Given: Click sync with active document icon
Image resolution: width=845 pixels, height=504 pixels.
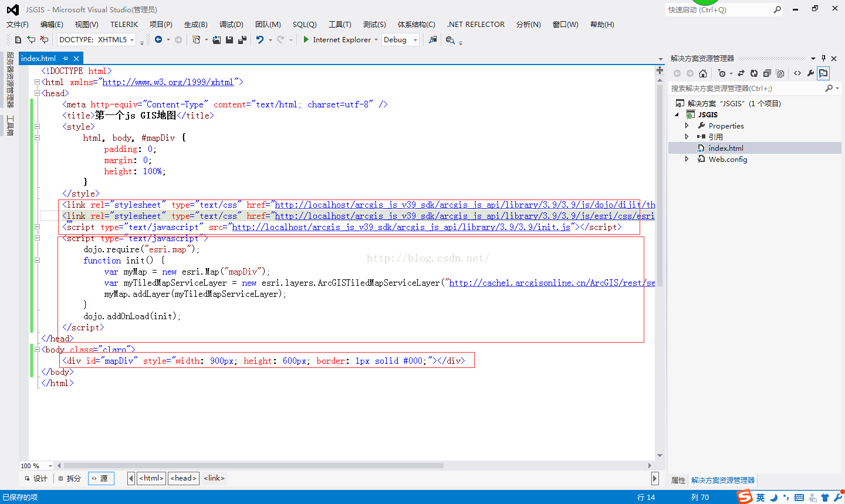Looking at the screenshot, I should coord(741,73).
